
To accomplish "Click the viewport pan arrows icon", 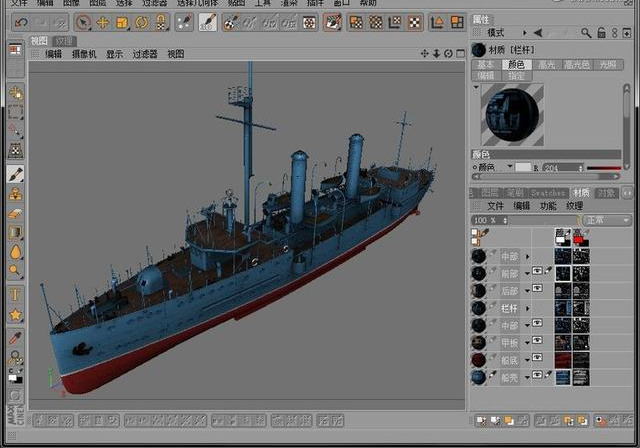I will point(424,53).
